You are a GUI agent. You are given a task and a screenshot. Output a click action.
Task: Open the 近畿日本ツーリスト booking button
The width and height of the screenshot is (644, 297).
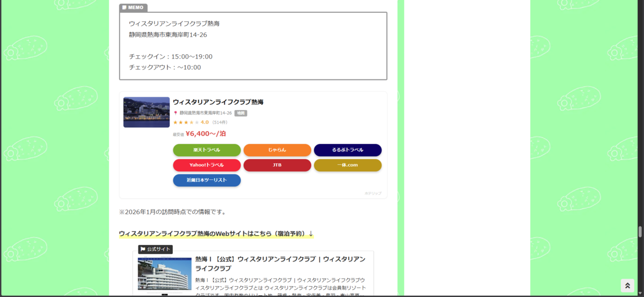[x=207, y=180]
